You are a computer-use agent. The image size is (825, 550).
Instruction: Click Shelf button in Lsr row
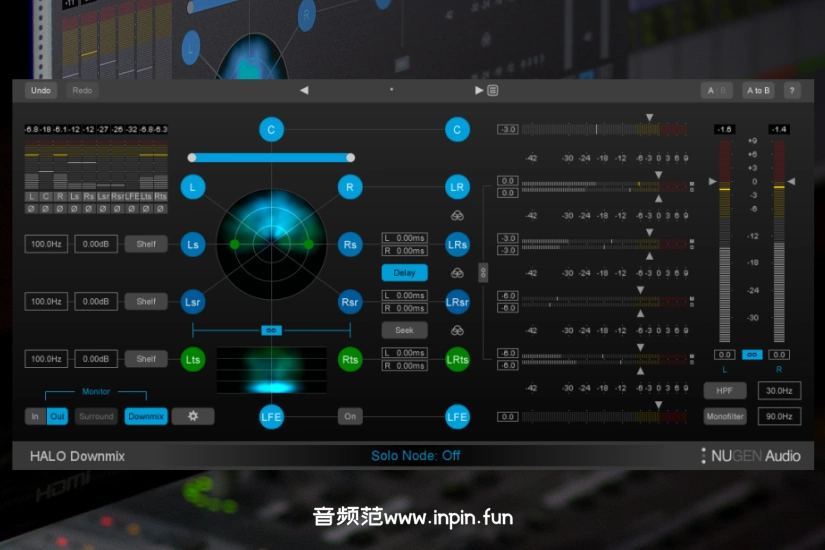[x=146, y=302]
